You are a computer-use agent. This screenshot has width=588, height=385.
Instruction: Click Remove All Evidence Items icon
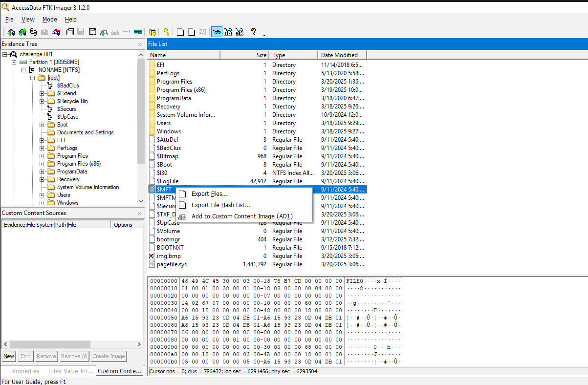pyautogui.click(x=56, y=32)
